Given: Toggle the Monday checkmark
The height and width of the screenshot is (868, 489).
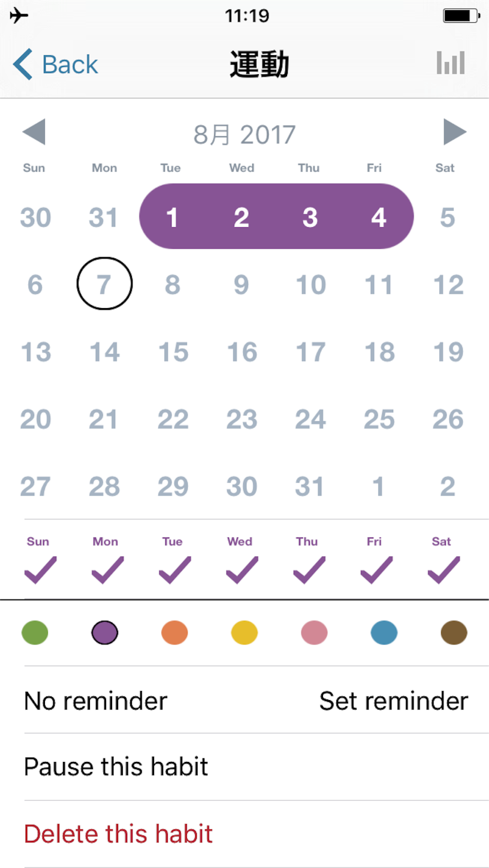Looking at the screenshot, I should (x=107, y=570).
